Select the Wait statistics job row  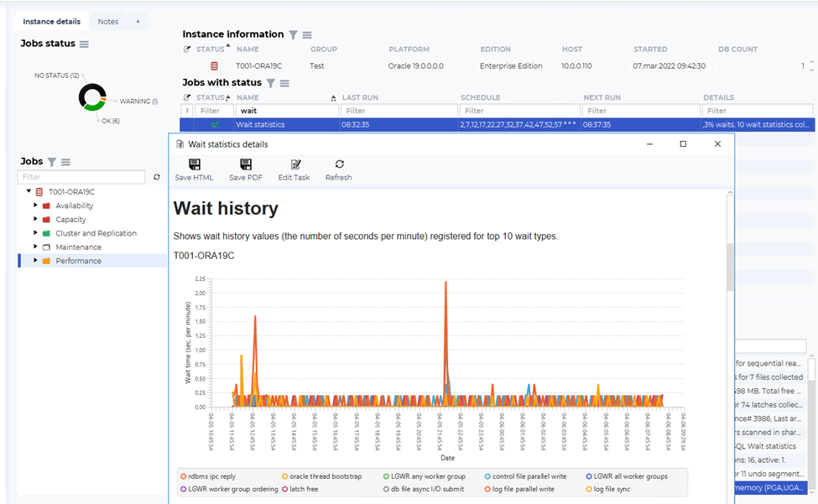click(419, 125)
